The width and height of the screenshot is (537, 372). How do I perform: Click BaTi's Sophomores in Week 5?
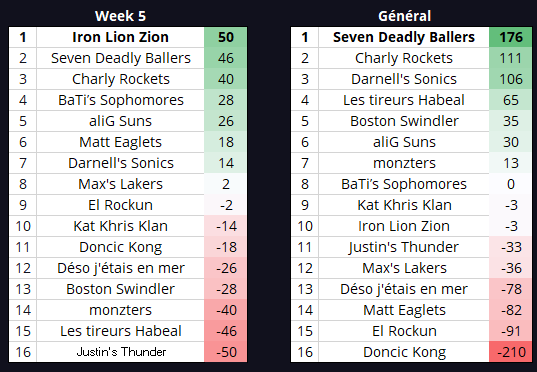click(x=120, y=100)
